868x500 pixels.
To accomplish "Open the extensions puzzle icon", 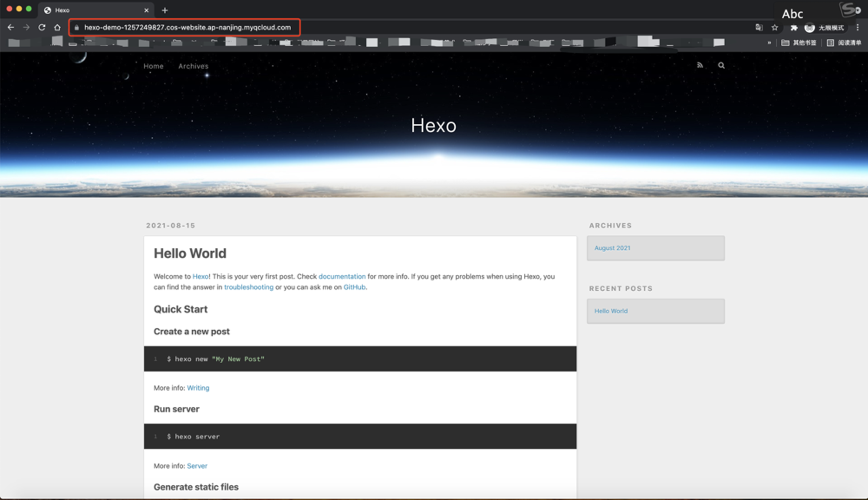I will click(794, 28).
